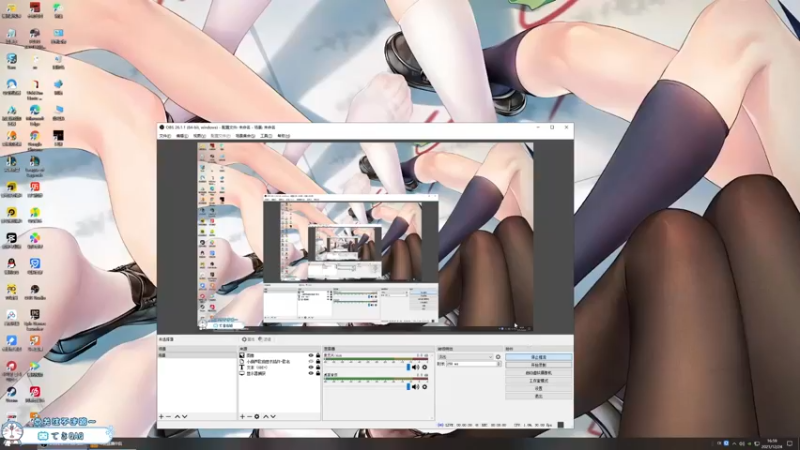This screenshot has width=800, height=450.
Task: Mute the Desktop Audio channel speaker icon
Action: [x=416, y=387]
